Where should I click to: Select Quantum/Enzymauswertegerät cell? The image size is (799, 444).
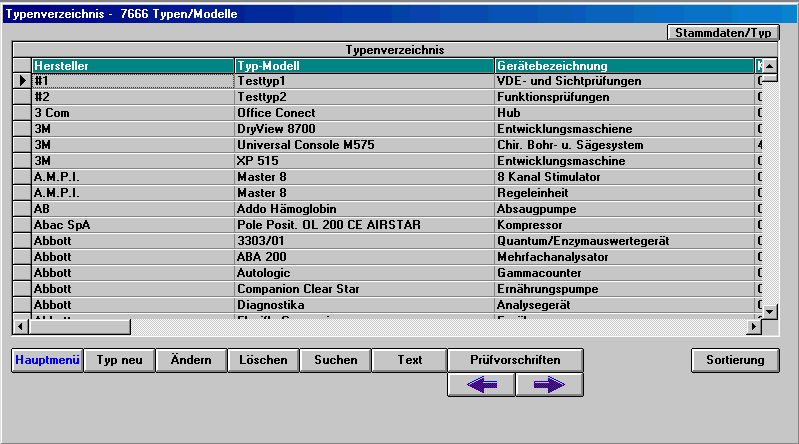(x=624, y=241)
